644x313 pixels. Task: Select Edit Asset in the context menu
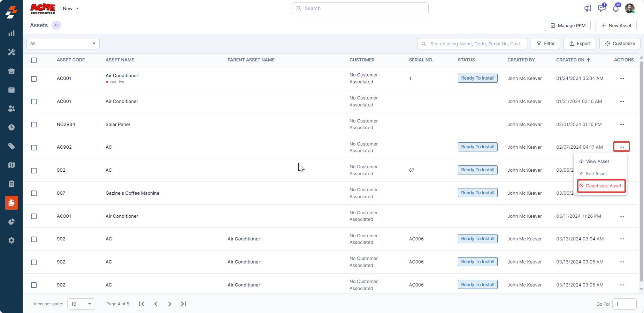point(596,174)
